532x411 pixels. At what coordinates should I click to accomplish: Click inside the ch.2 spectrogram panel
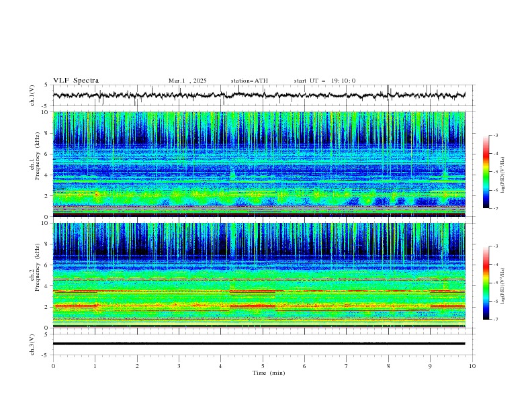(259, 275)
